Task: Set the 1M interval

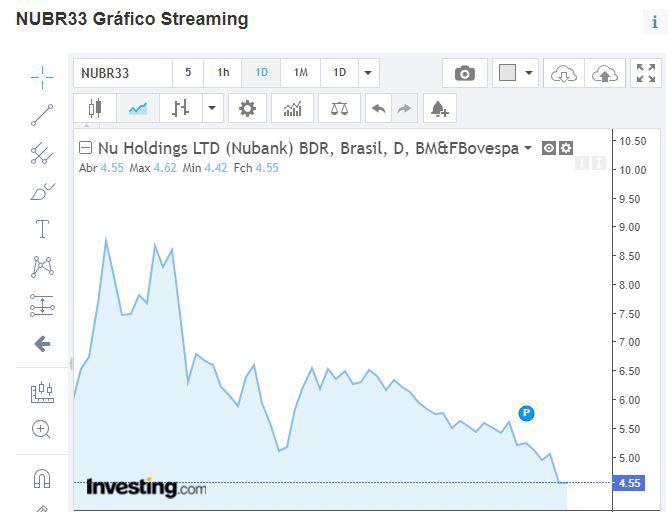Action: coord(300,73)
